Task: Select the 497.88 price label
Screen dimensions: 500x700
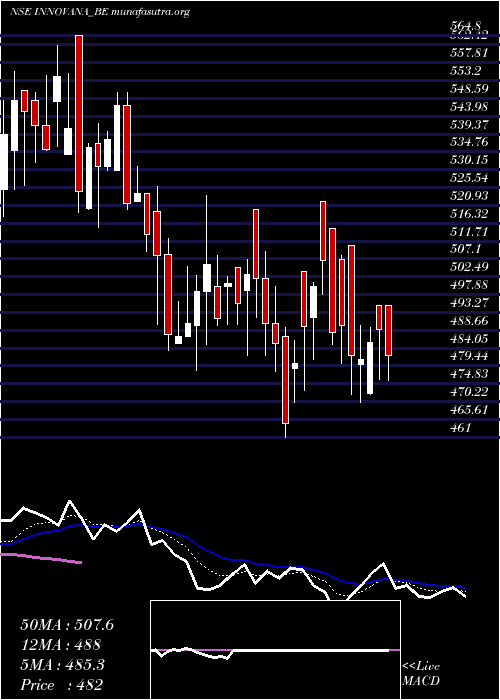Action: pyautogui.click(x=469, y=285)
